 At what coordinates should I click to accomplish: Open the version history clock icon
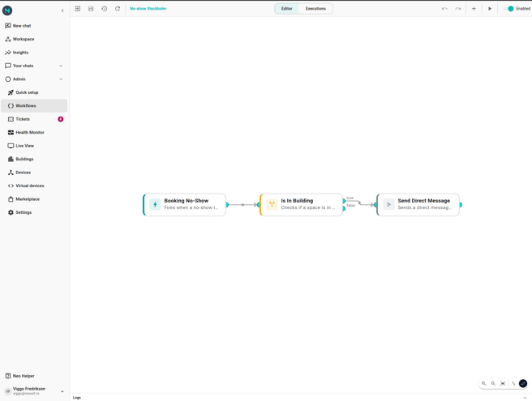pos(104,8)
